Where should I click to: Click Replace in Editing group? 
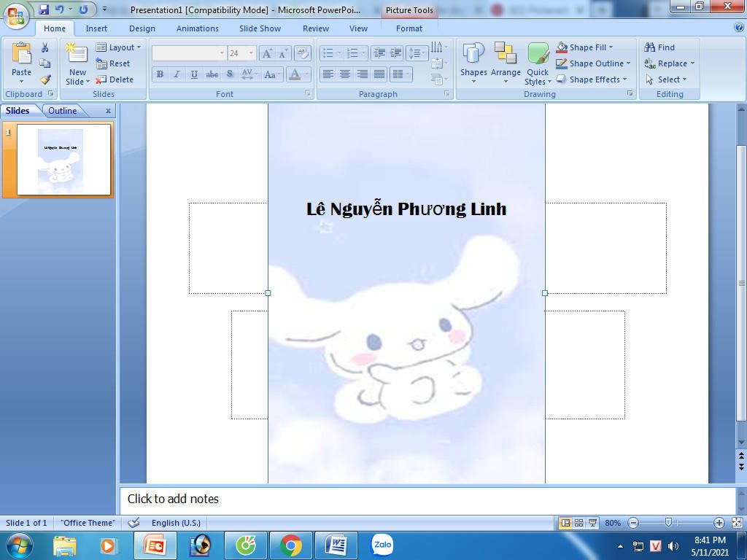[669, 63]
